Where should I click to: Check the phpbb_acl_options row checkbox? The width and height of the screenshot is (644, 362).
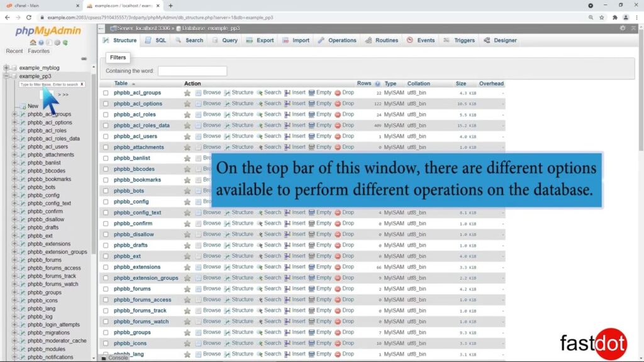pos(106,104)
